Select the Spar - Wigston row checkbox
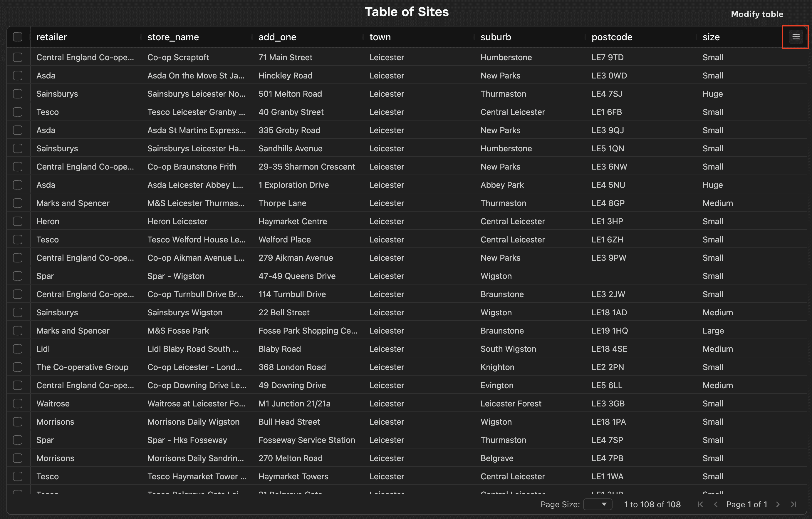Image resolution: width=812 pixels, height=519 pixels. 18,276
